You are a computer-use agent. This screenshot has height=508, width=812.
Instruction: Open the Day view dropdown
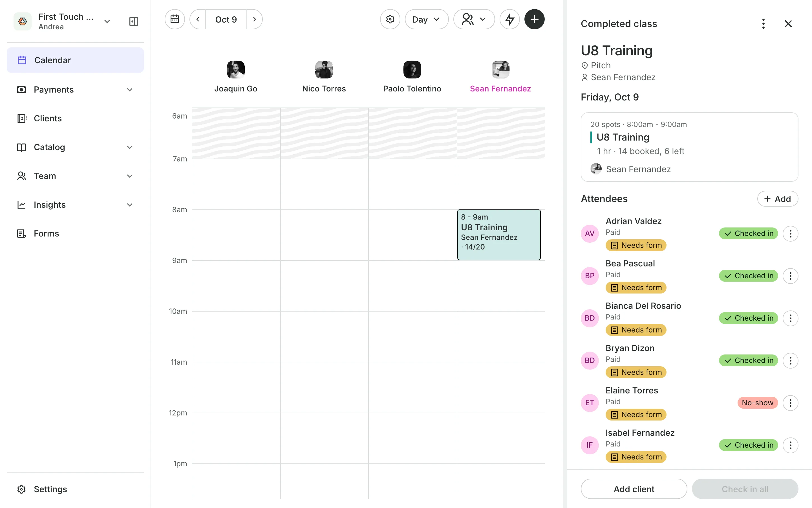pos(427,19)
